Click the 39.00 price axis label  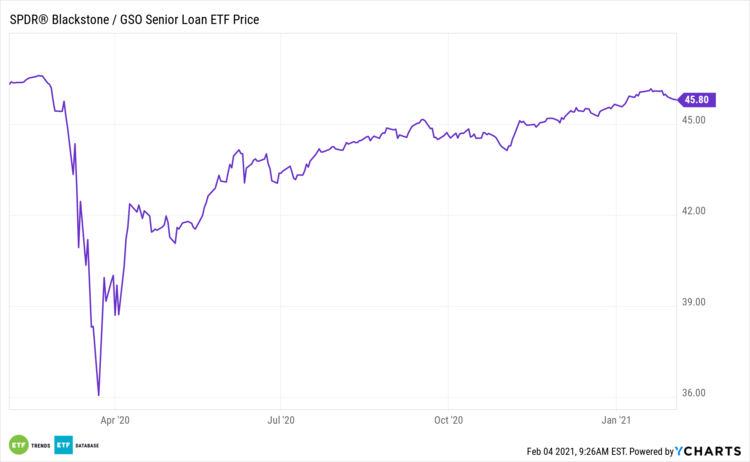tap(694, 302)
